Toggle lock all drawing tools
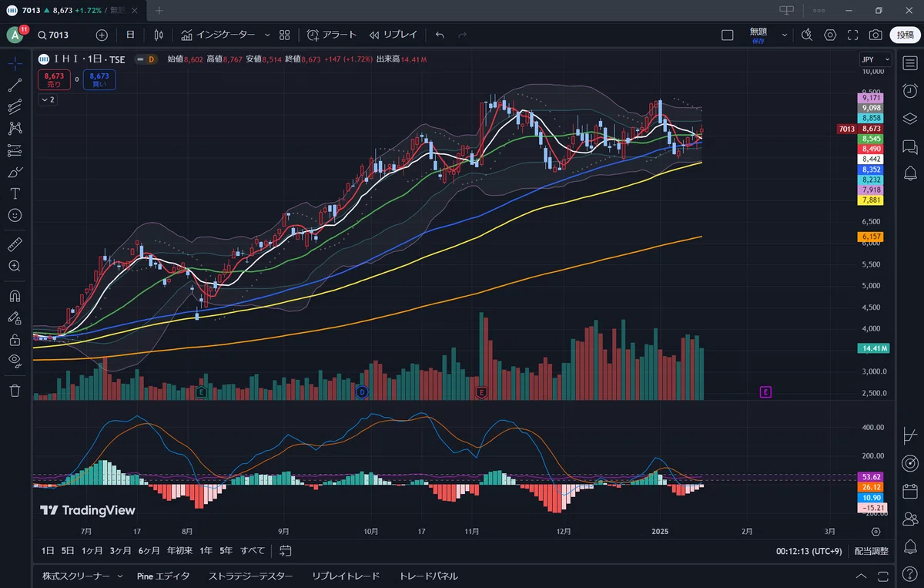 15,339
